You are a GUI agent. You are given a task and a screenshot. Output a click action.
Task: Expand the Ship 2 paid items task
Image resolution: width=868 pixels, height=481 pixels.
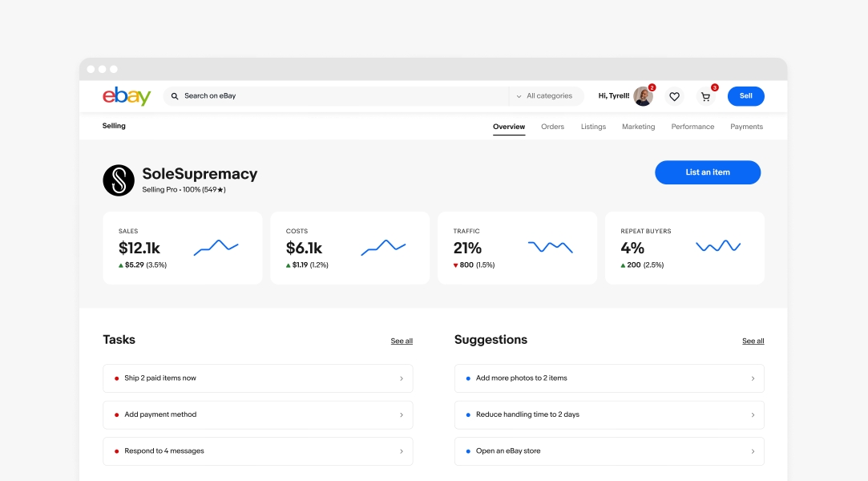pyautogui.click(x=257, y=378)
